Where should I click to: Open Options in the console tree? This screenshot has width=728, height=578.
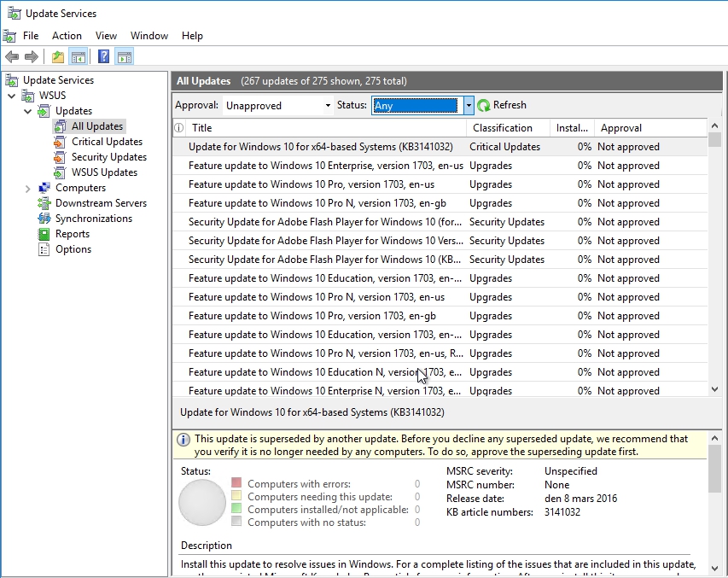73,249
